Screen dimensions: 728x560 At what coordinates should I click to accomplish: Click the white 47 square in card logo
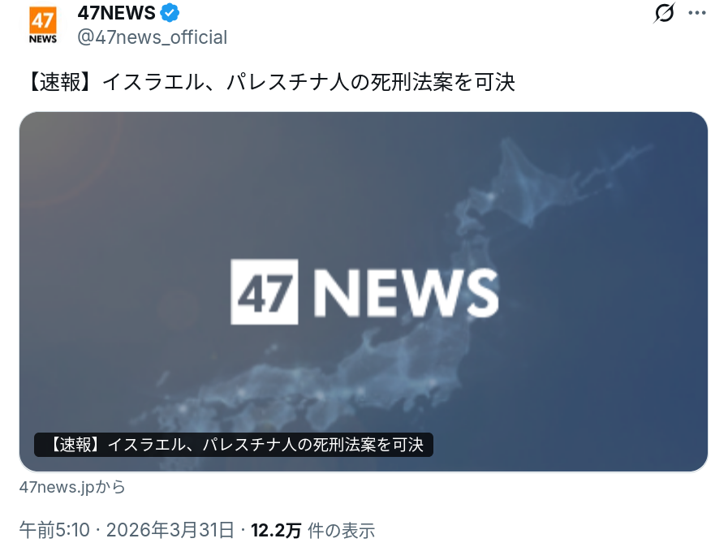click(x=265, y=291)
